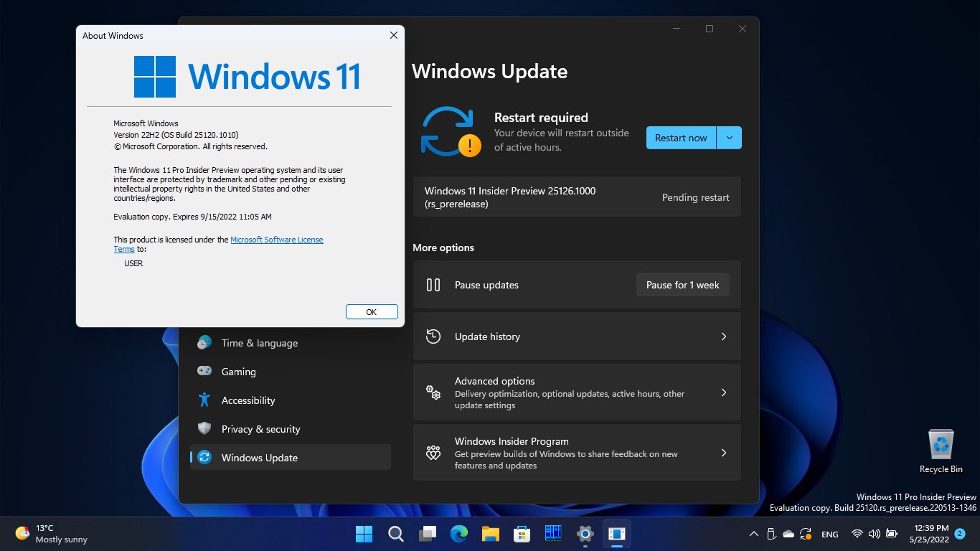Image resolution: width=980 pixels, height=551 pixels.
Task: Click the Accessibility figure icon
Action: point(204,400)
